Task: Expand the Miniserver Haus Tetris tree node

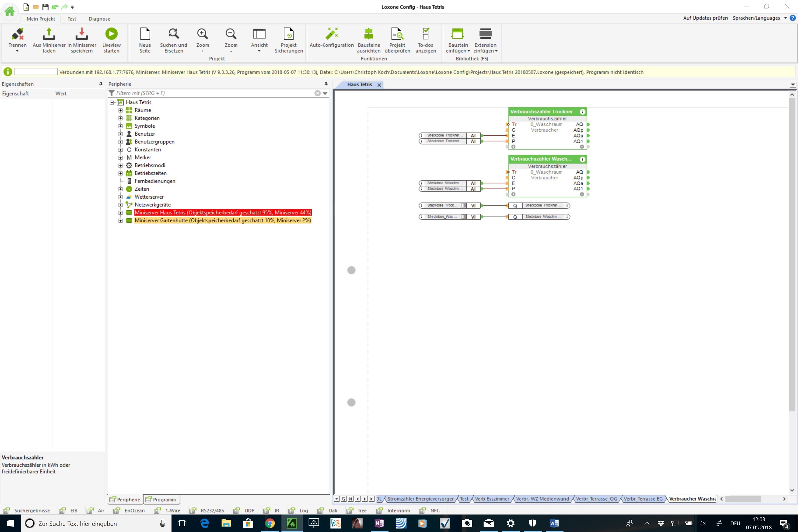Action: (120, 213)
